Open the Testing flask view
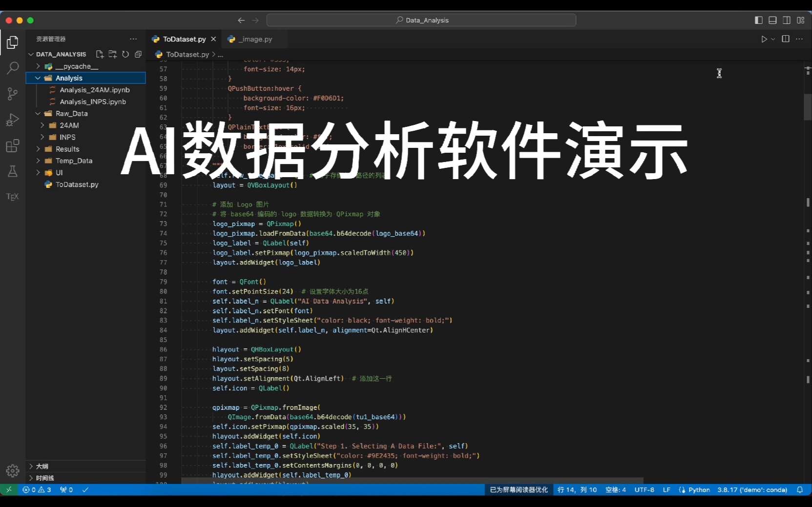This screenshot has width=812, height=507. coord(13,171)
